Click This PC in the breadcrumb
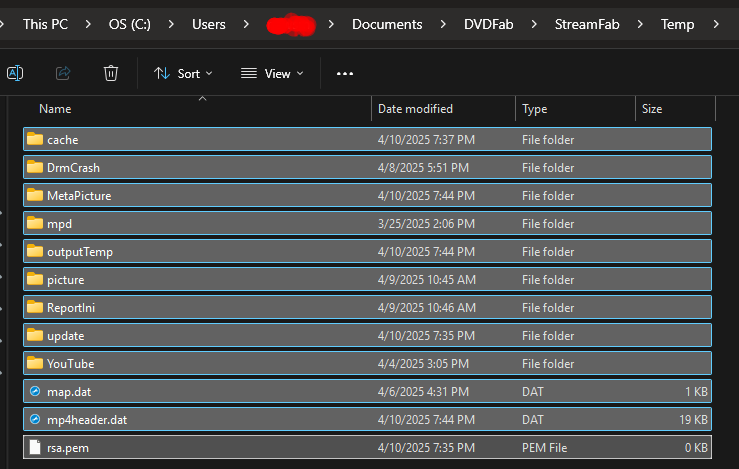Viewport: 739px width, 469px height. click(x=49, y=24)
